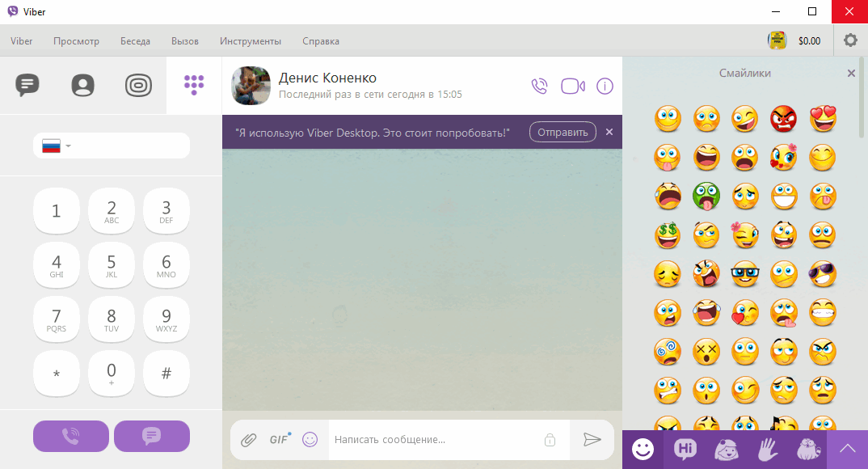
Task: Dial digit 6 MNO on the keypad
Action: coord(166,265)
